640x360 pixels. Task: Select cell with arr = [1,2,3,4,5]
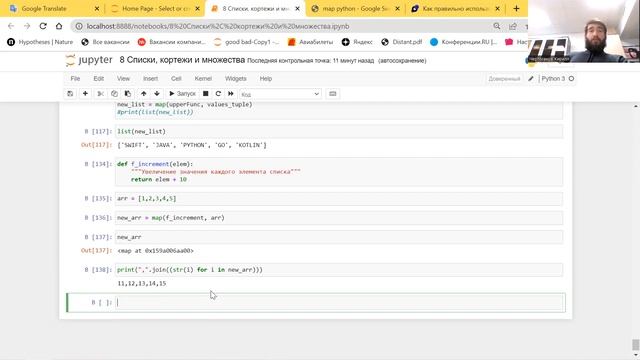click(339, 199)
